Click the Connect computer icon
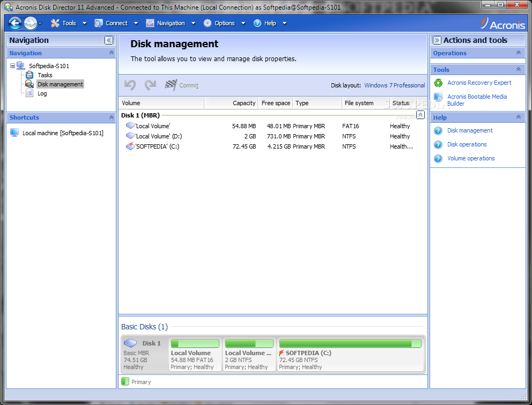Viewport: 532px width, 405px height. (x=98, y=23)
